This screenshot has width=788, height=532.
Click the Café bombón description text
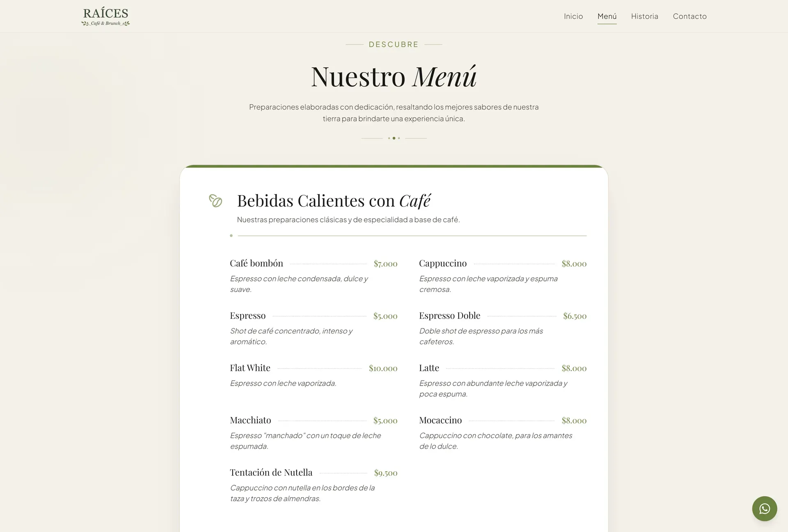coord(299,284)
